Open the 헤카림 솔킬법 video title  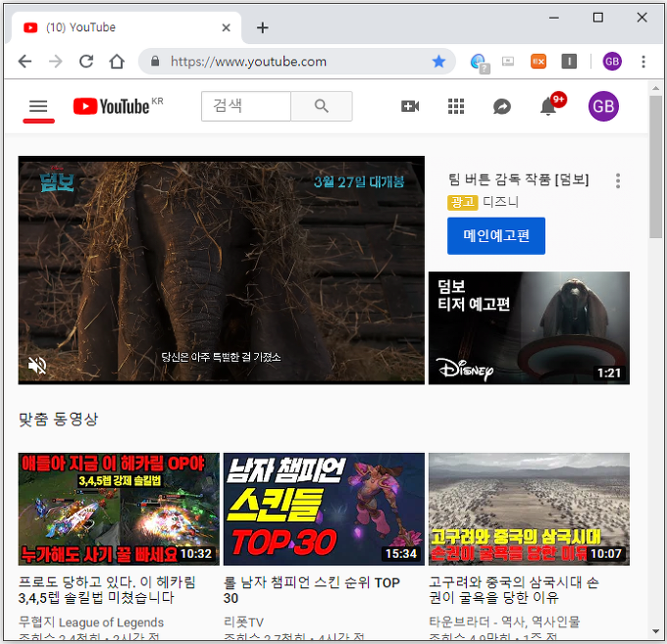107,590
